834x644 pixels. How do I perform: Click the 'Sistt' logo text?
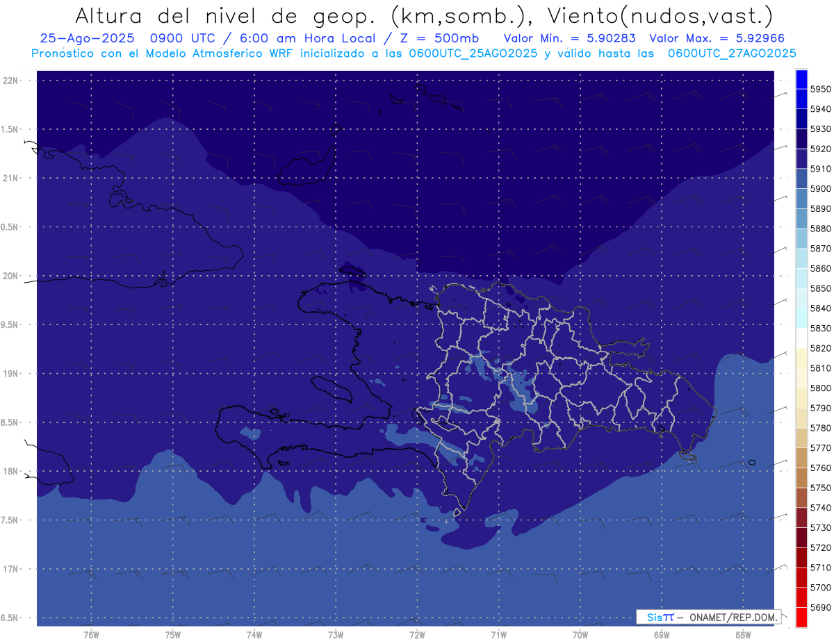[x=660, y=617]
